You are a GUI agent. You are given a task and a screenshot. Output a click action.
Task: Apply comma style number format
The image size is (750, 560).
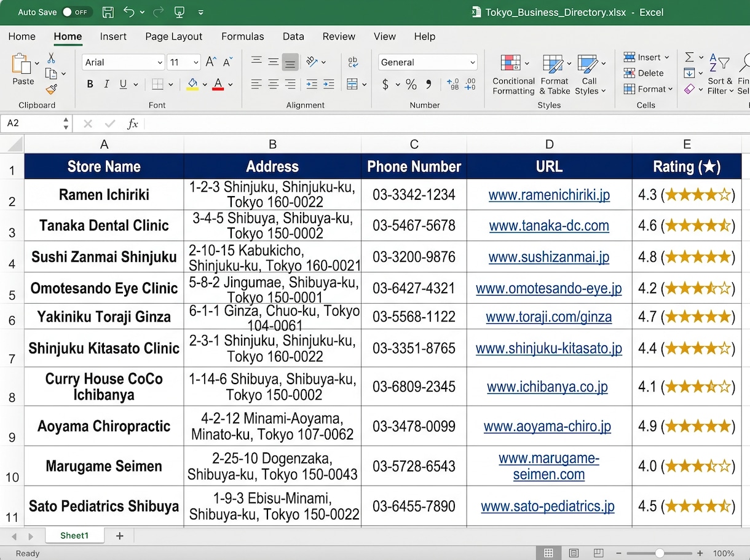(x=428, y=84)
